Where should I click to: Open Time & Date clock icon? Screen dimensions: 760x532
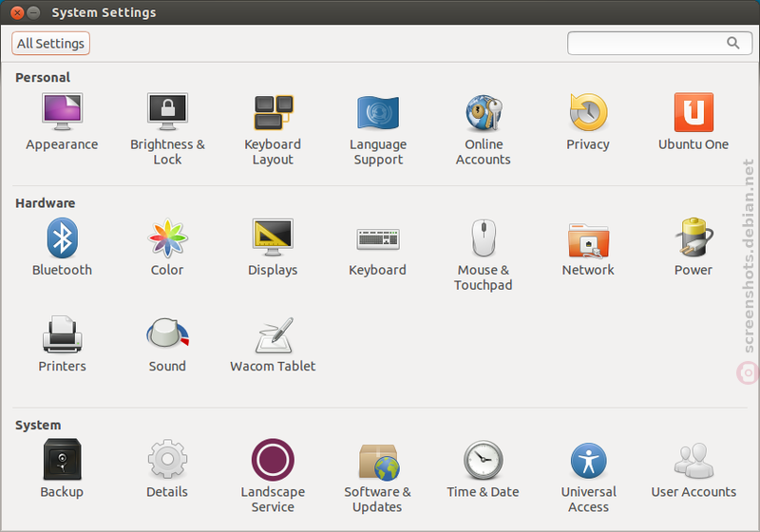[484, 459]
